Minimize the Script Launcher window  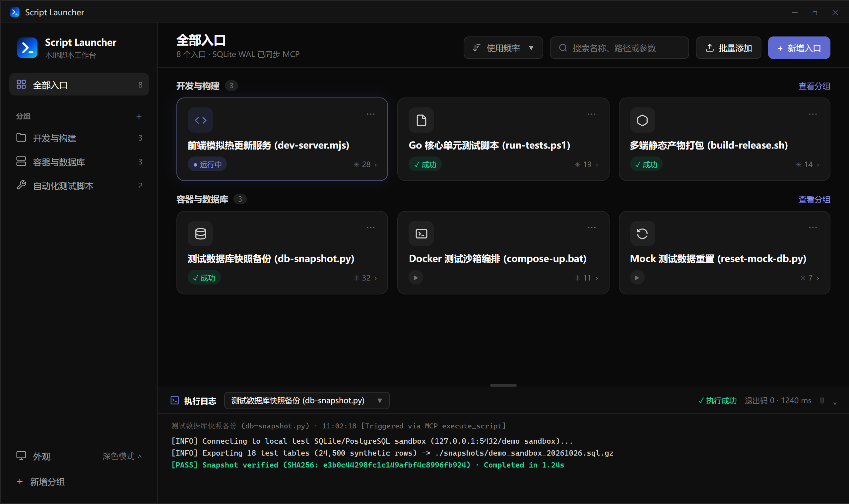click(794, 13)
